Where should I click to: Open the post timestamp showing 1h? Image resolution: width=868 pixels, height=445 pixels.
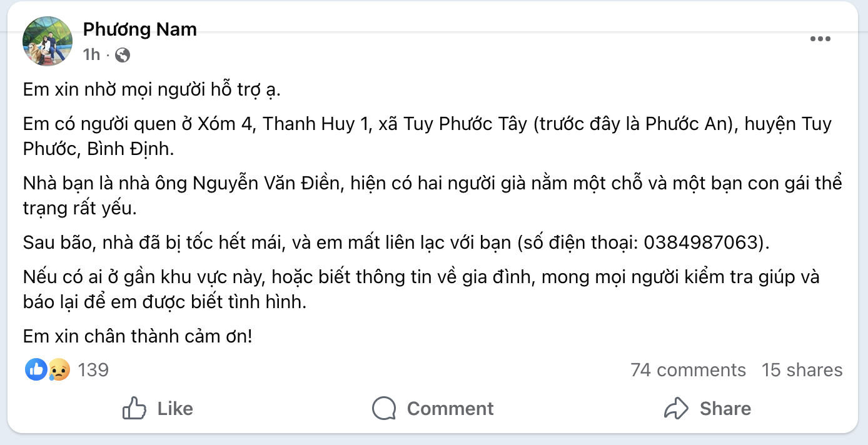[91, 54]
